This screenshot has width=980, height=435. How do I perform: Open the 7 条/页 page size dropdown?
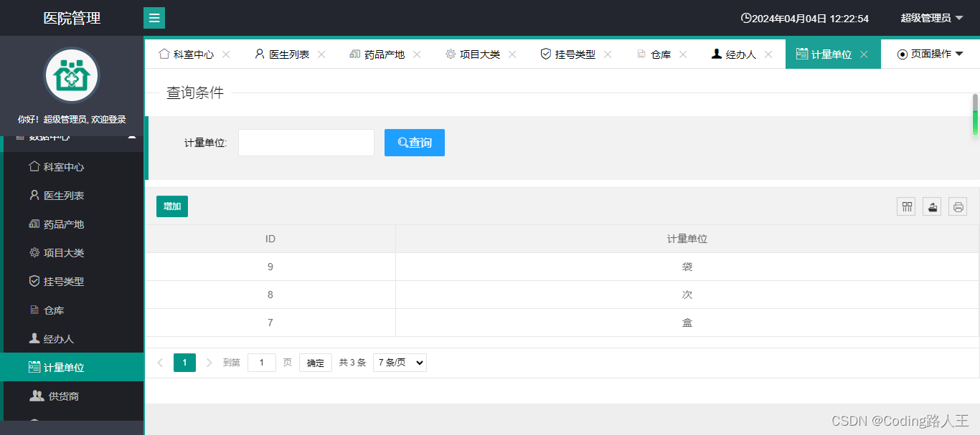(400, 363)
